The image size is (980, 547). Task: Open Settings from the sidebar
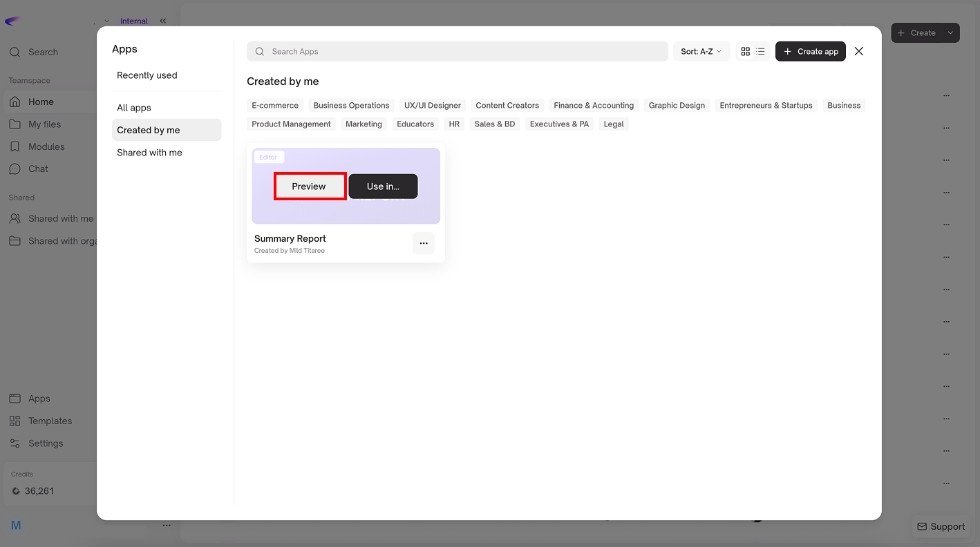[x=45, y=443]
